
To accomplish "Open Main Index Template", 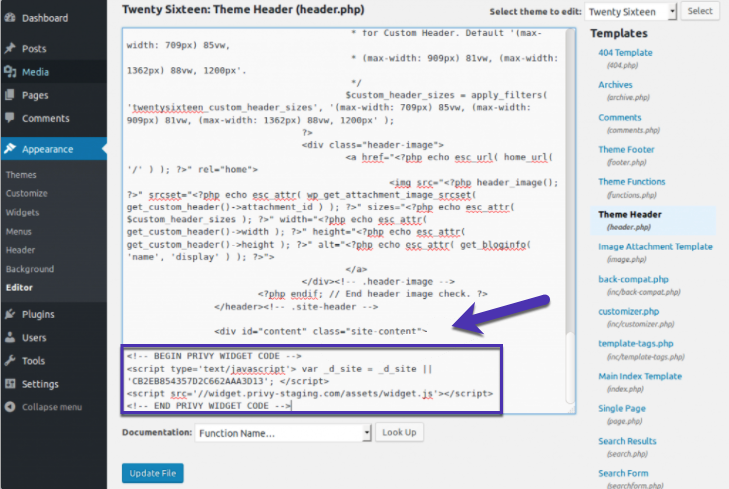I will pos(640,376).
